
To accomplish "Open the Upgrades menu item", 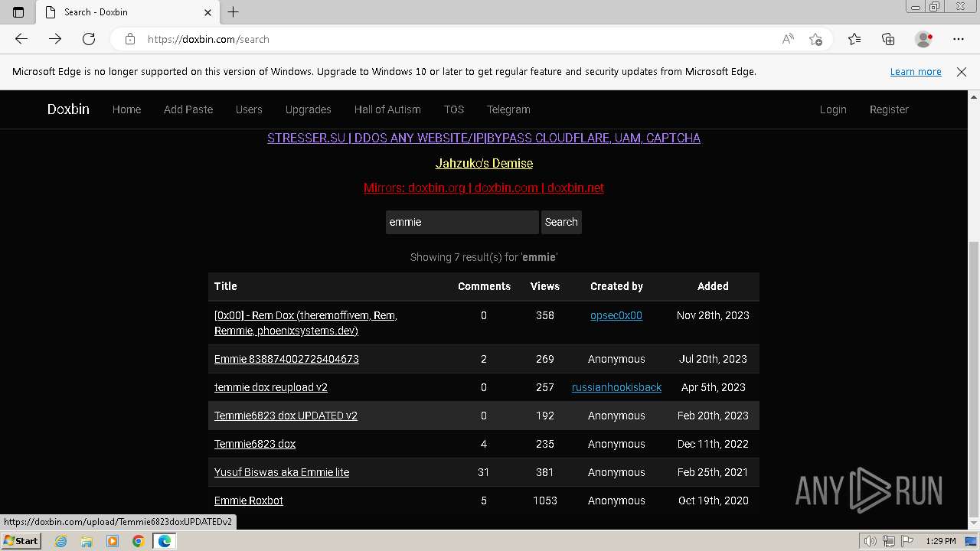I will pyautogui.click(x=308, y=109).
